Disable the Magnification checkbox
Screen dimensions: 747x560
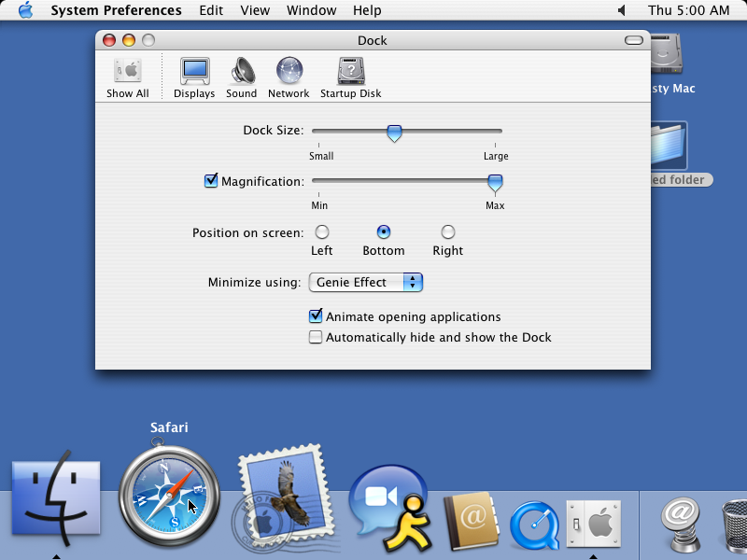coord(211,180)
